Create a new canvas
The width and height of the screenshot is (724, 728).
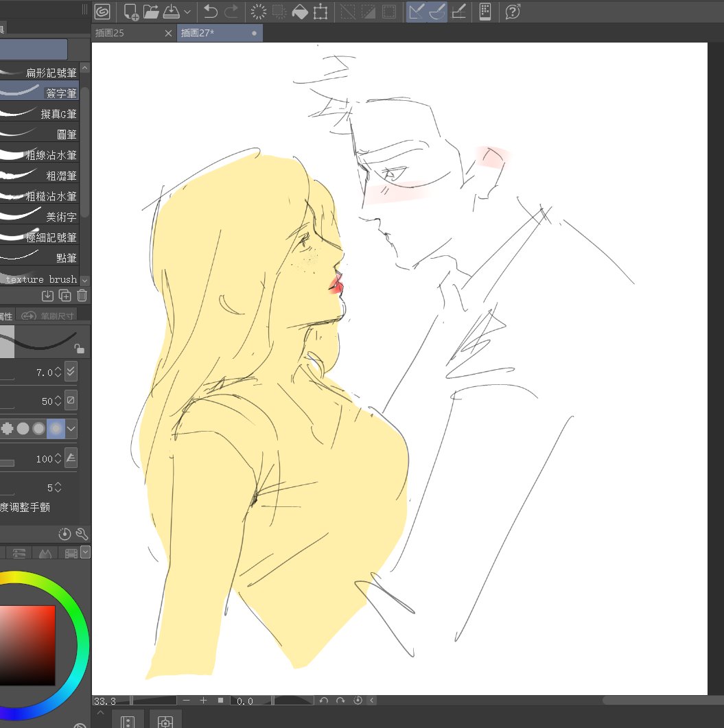point(130,12)
